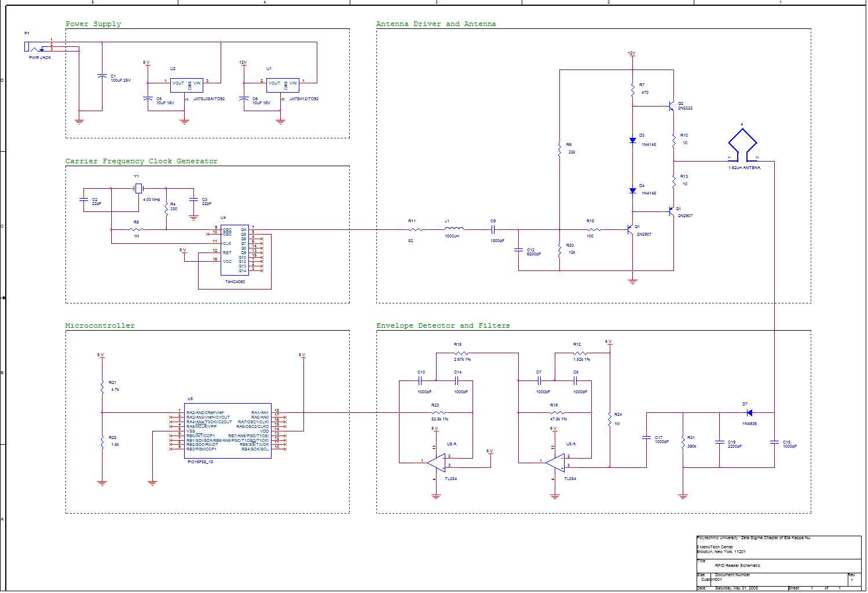This screenshot has height=593, width=868.
Task: Click the "Power Supply" section title
Action: click(x=93, y=24)
